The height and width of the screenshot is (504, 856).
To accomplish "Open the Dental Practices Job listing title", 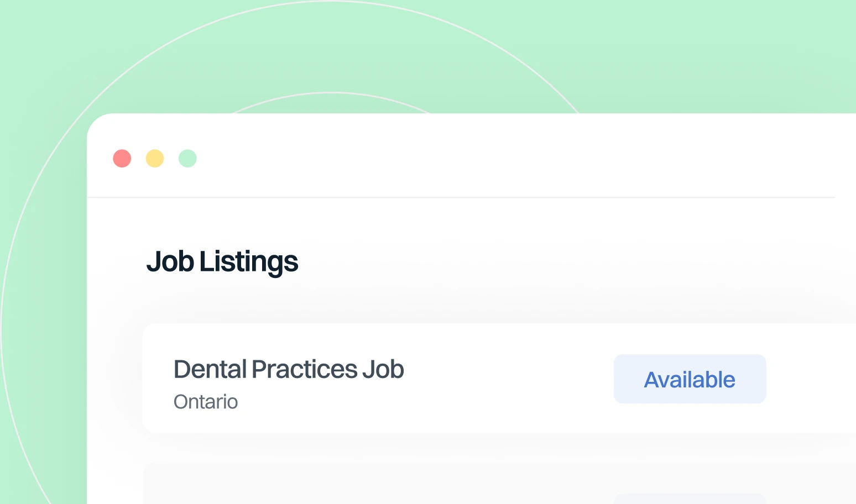I will coord(289,369).
